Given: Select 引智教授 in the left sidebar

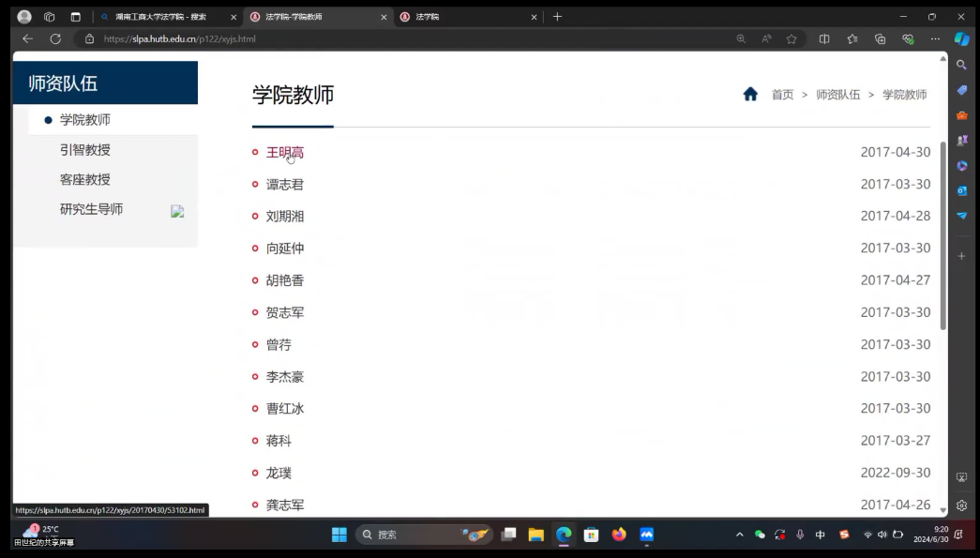Looking at the screenshot, I should (85, 150).
